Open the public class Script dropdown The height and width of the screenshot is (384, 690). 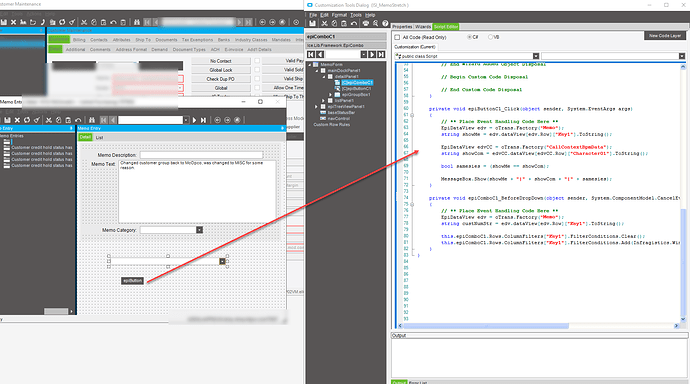point(536,56)
